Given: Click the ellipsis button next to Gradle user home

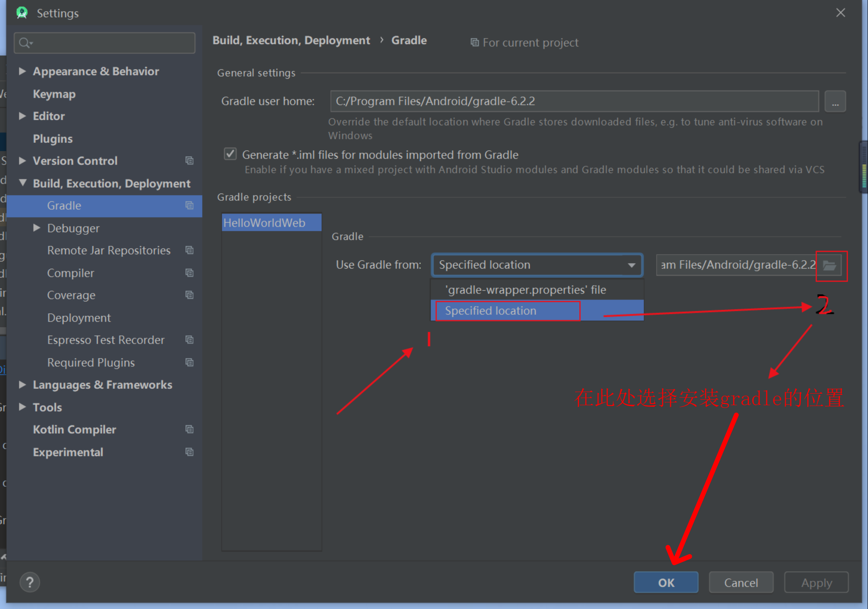Looking at the screenshot, I should (835, 101).
